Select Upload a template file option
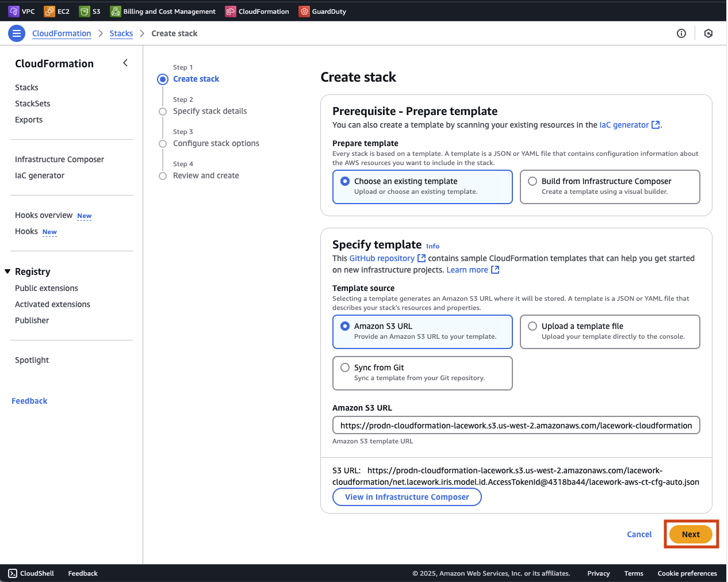The image size is (728, 582). point(610,331)
